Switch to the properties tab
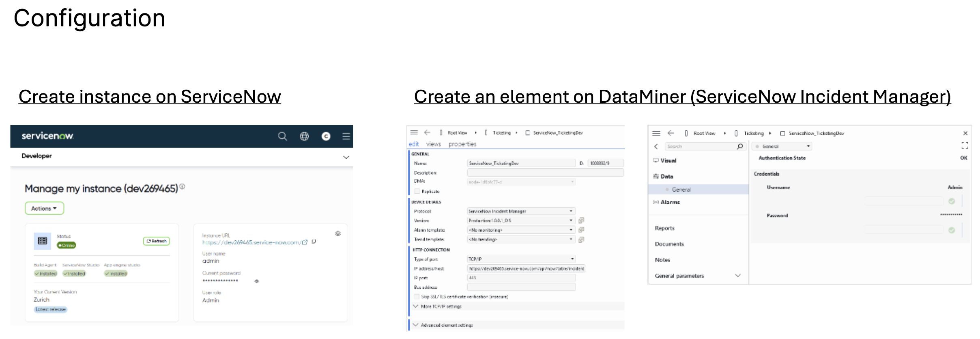 462,144
